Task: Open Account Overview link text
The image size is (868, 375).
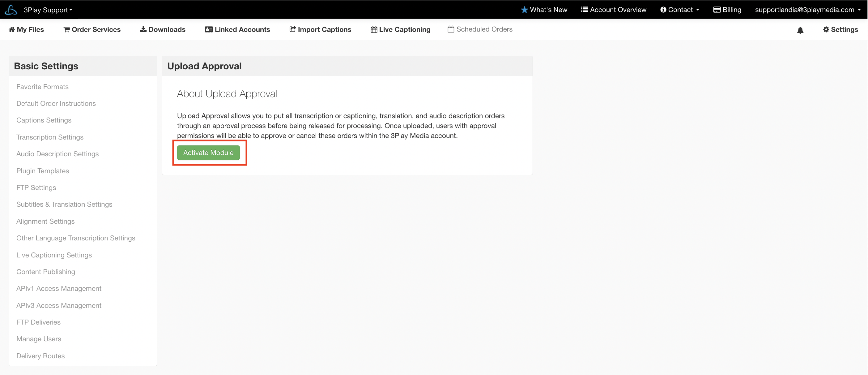Action: (x=618, y=10)
